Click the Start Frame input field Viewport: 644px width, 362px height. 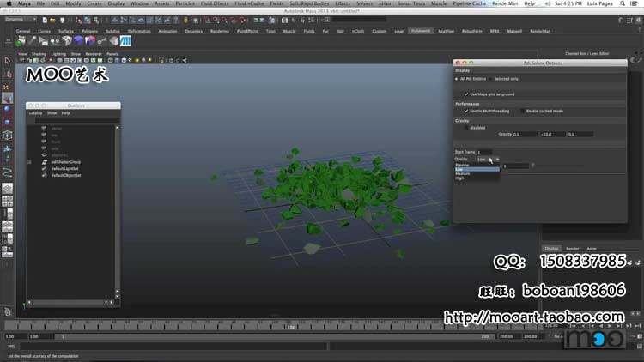(483, 152)
